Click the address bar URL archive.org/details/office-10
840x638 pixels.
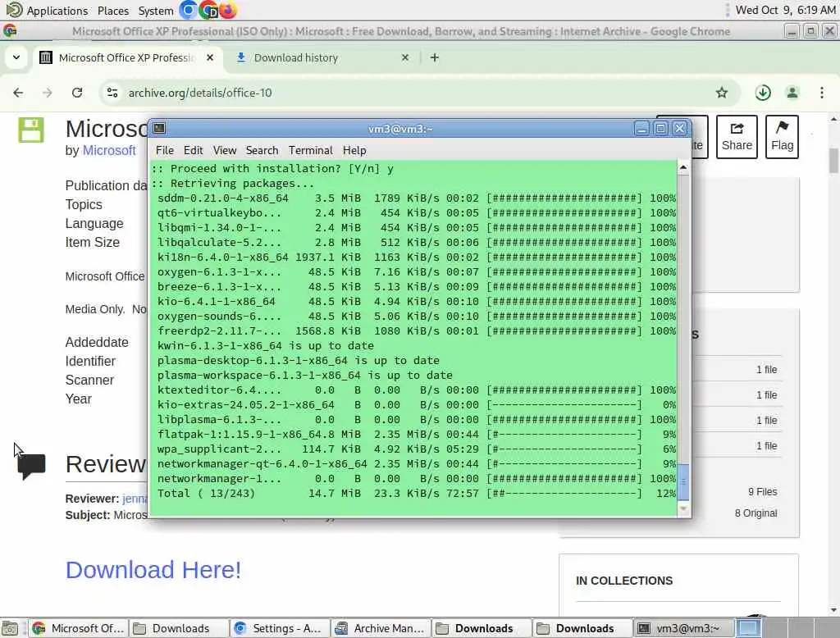pos(200,93)
